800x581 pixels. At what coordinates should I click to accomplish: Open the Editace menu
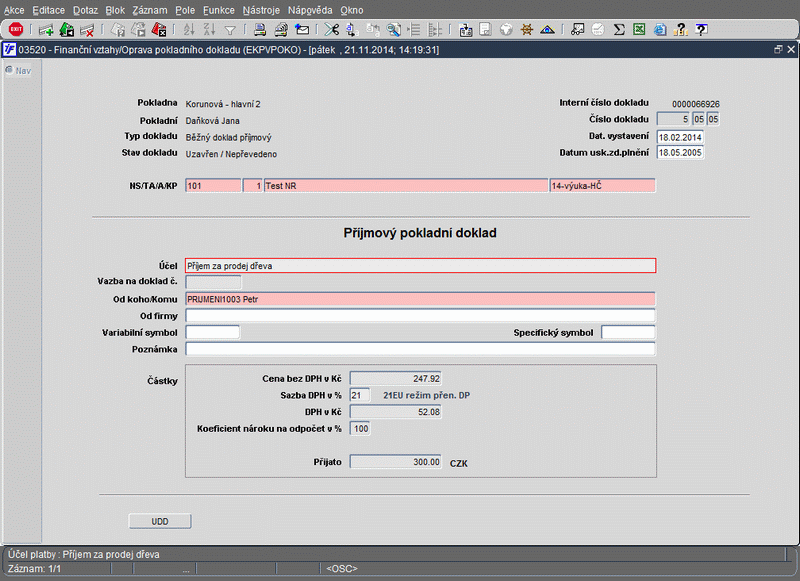coord(48,10)
